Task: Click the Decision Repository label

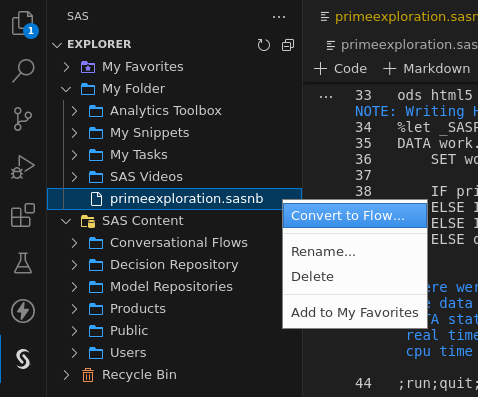Action: (174, 265)
